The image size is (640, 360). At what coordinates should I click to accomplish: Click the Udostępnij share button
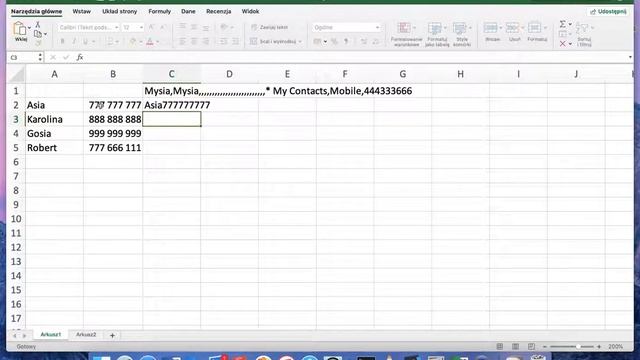(x=608, y=11)
